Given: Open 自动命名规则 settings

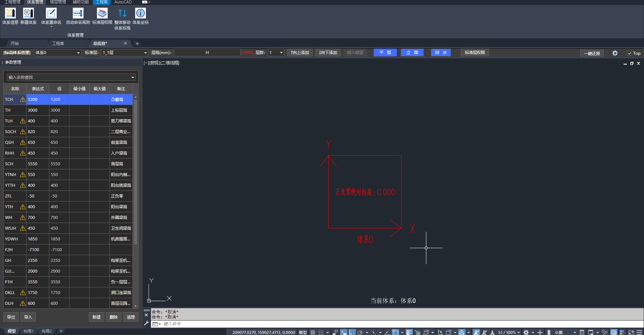Looking at the screenshot, I should pos(78,13).
